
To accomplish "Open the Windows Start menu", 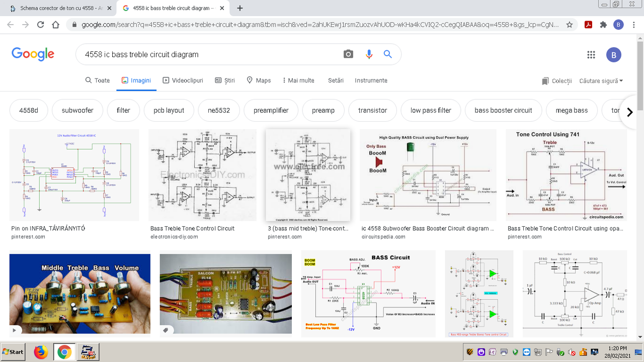I will coord(14,352).
